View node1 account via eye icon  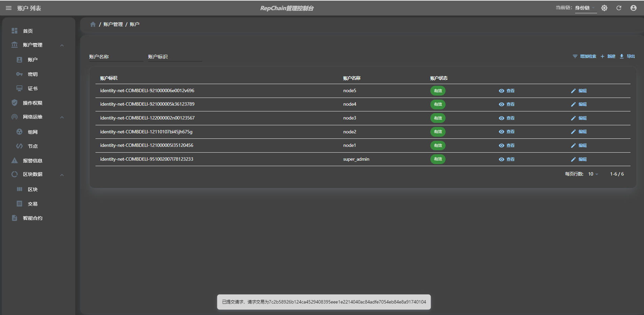tap(502, 146)
